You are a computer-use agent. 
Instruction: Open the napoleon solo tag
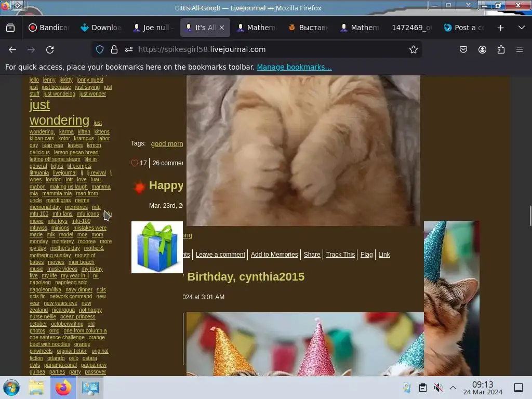click(x=71, y=282)
